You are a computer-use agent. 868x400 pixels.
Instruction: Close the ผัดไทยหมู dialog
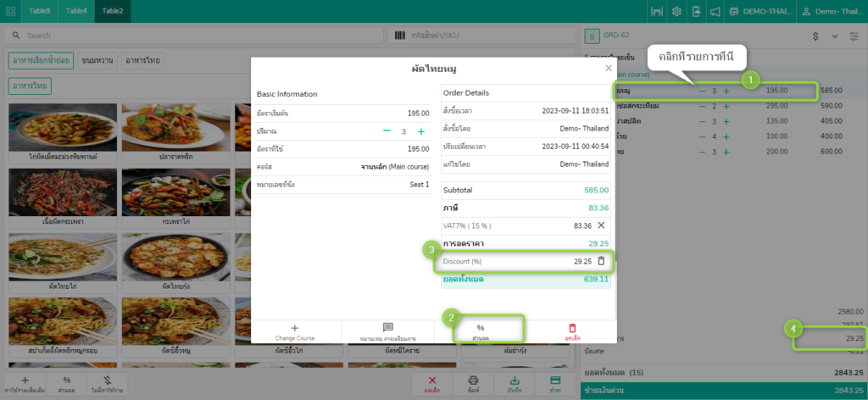(x=609, y=68)
